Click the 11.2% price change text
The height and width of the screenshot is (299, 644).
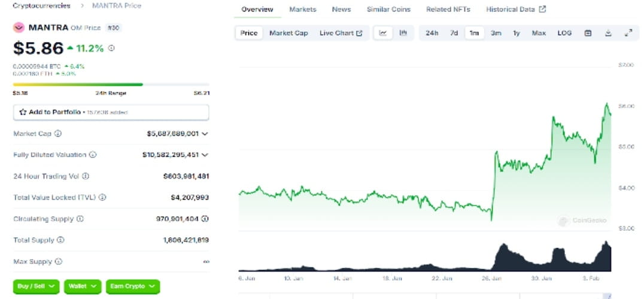pos(90,48)
